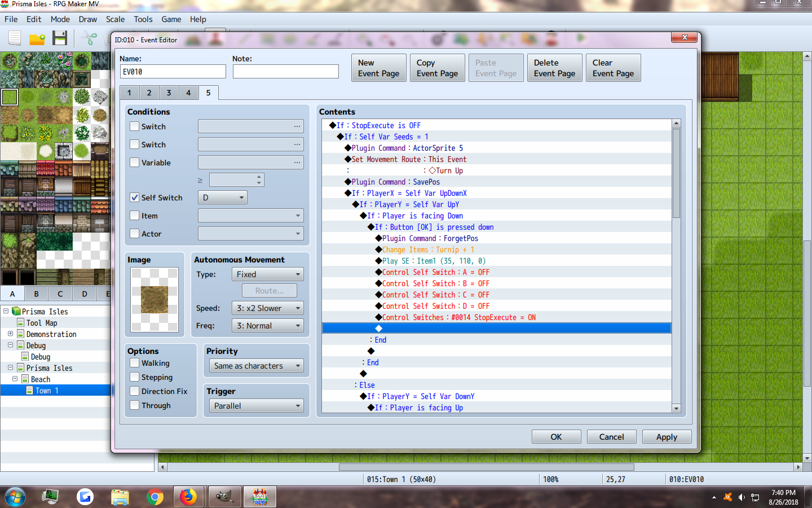
Task: Open the Variable selector ellipsis button
Action: tap(297, 163)
